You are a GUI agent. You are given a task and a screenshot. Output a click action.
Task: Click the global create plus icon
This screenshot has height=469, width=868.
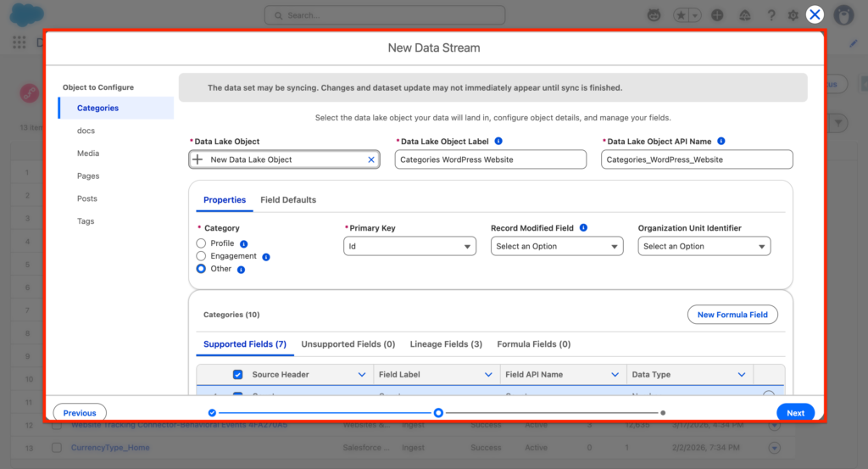718,15
